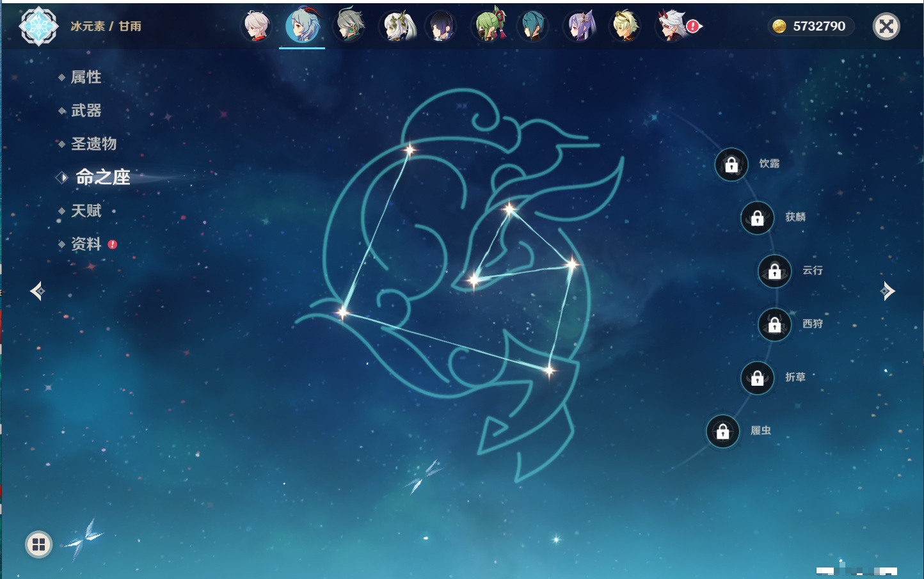Image resolution: width=924 pixels, height=579 pixels.
Task: Close the character screen with X
Action: point(886,26)
